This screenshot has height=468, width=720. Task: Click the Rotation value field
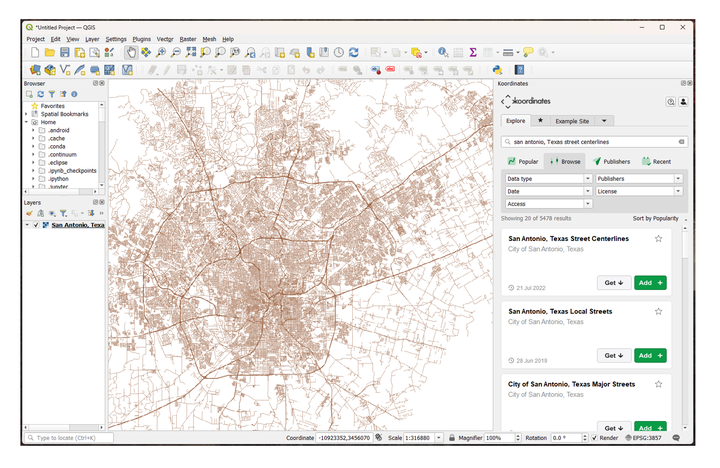(x=567, y=438)
